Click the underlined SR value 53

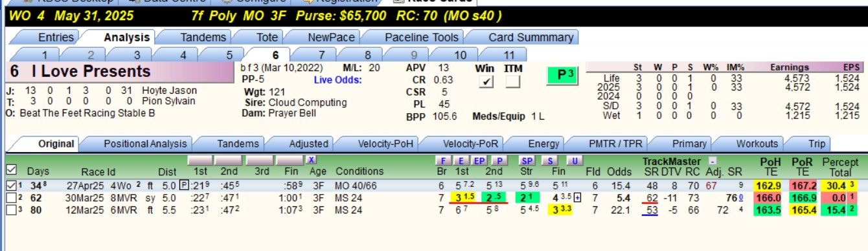click(x=652, y=210)
